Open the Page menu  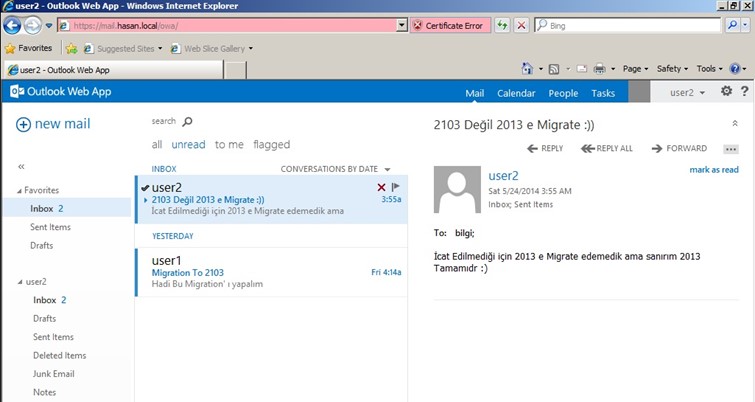636,69
